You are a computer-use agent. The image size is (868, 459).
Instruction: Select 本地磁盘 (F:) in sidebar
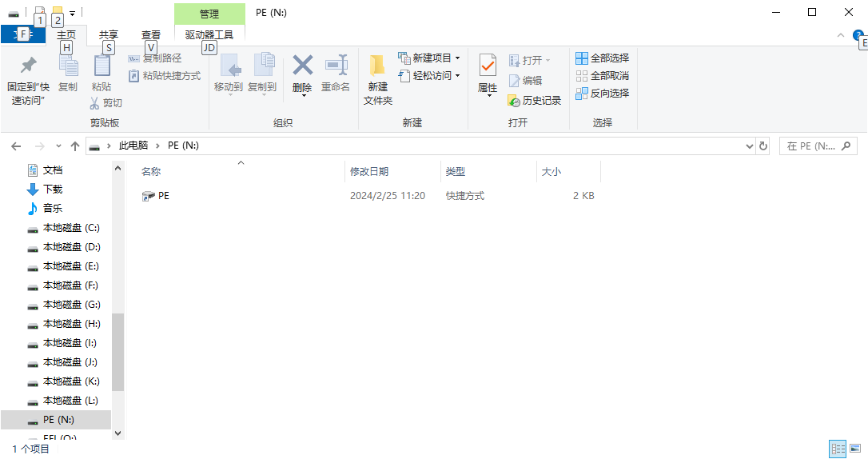coord(64,285)
